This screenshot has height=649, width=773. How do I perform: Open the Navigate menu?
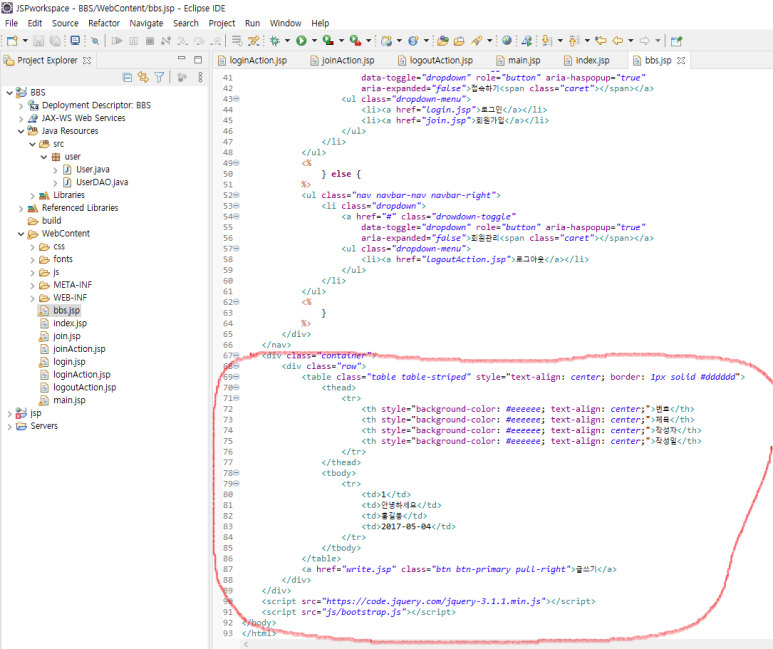(x=146, y=23)
